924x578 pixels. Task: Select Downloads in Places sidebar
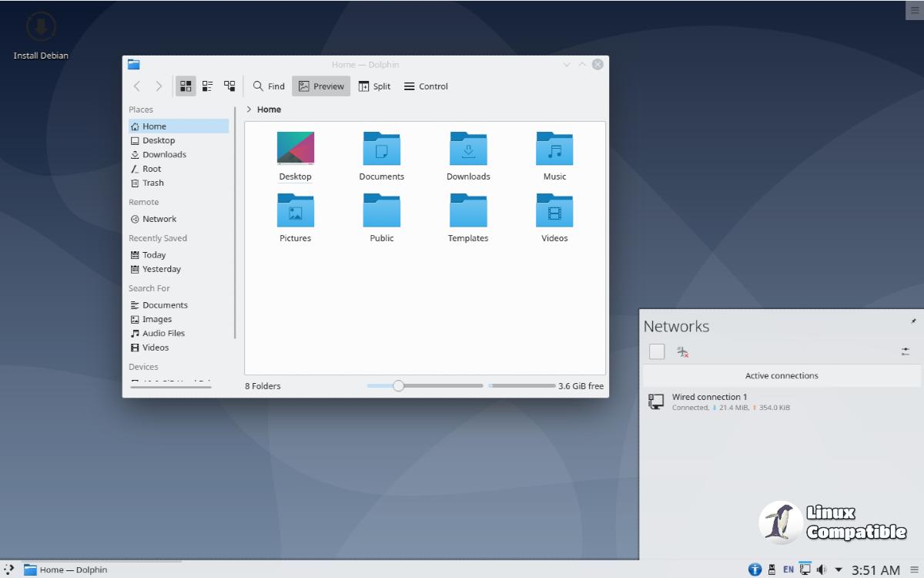click(x=164, y=155)
